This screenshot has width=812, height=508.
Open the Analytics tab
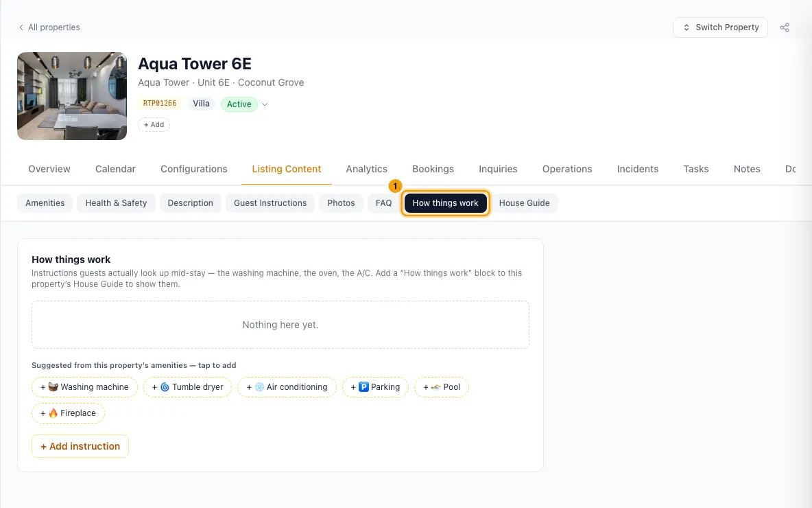tap(367, 169)
